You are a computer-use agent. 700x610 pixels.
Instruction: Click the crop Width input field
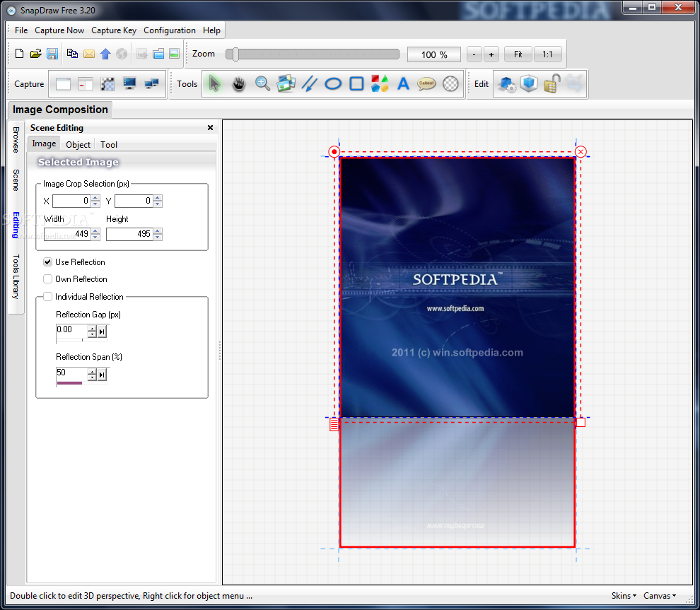67,234
